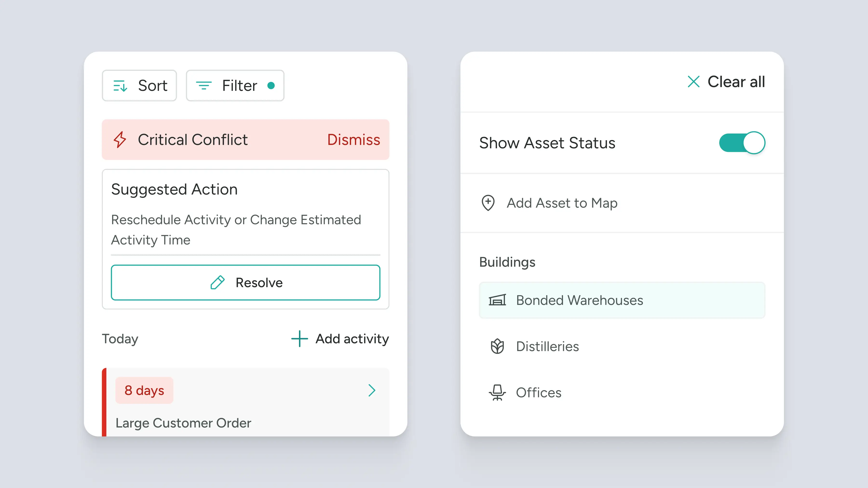
Task: Click the X icon next to Clear all
Action: (693, 82)
